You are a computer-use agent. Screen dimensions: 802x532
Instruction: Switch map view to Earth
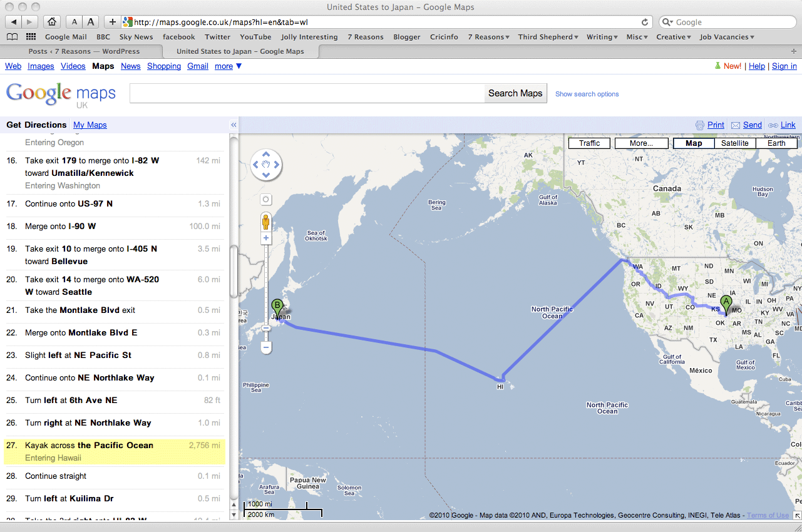point(776,143)
